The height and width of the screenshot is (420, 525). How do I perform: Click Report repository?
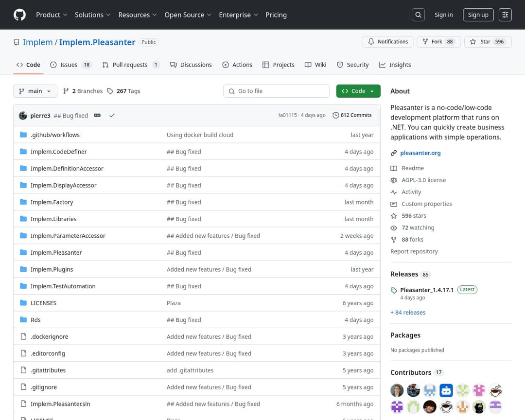414,251
